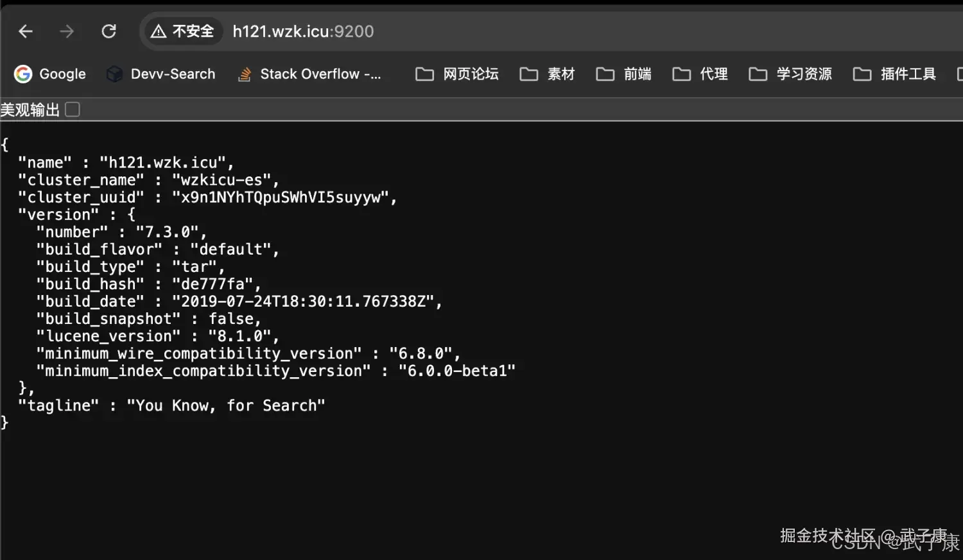Click the build_snapshot value false
The width and height of the screenshot is (963, 560).
[231, 319]
